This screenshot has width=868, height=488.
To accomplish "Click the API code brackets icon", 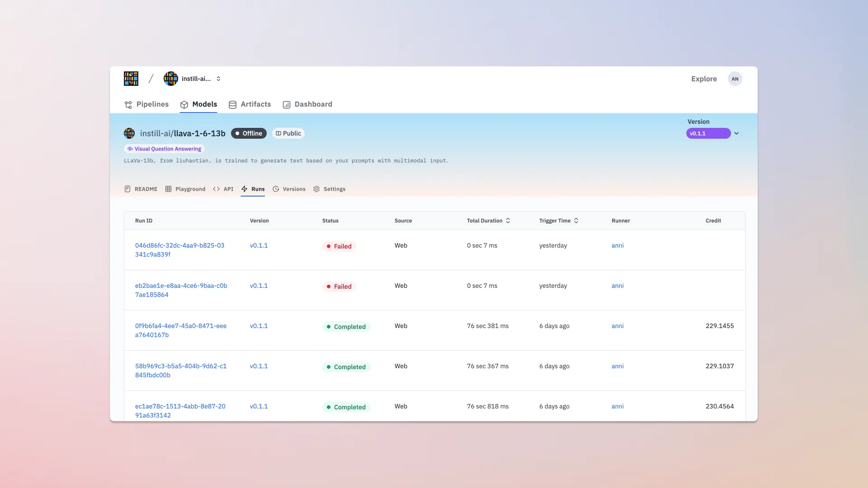I will [216, 189].
